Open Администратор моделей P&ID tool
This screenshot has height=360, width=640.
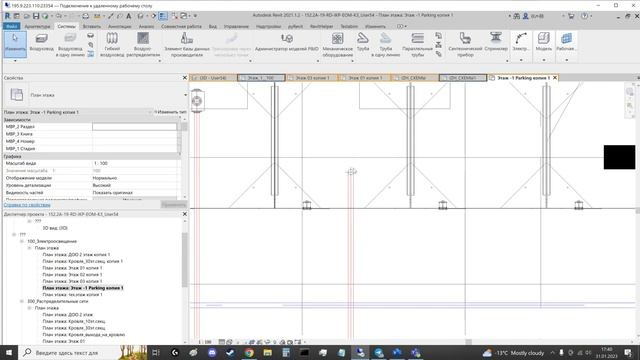tap(287, 42)
